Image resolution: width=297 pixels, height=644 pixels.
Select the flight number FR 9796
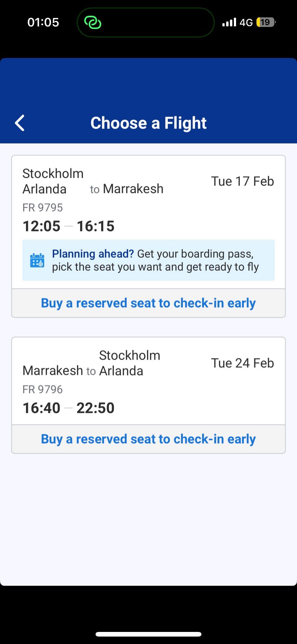[43, 389]
